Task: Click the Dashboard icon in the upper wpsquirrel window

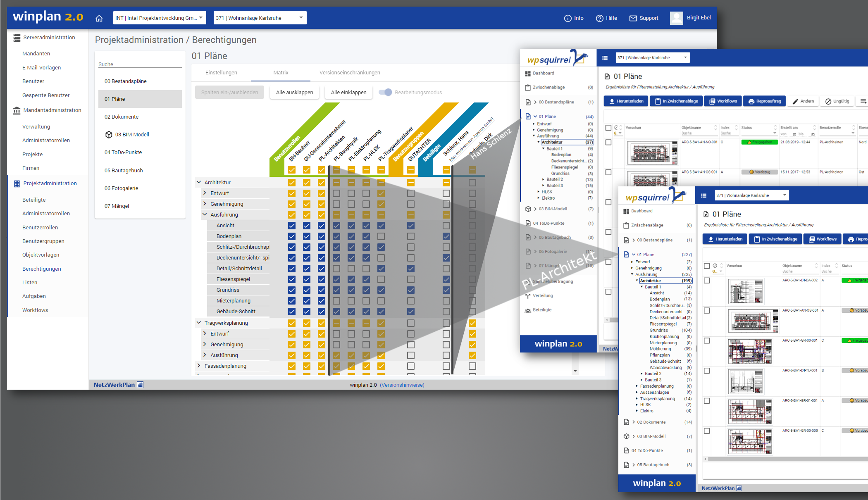Action: (528, 74)
